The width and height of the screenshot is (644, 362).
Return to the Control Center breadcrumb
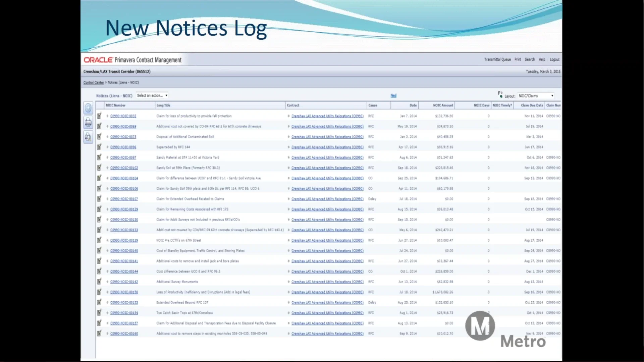pyautogui.click(x=94, y=82)
